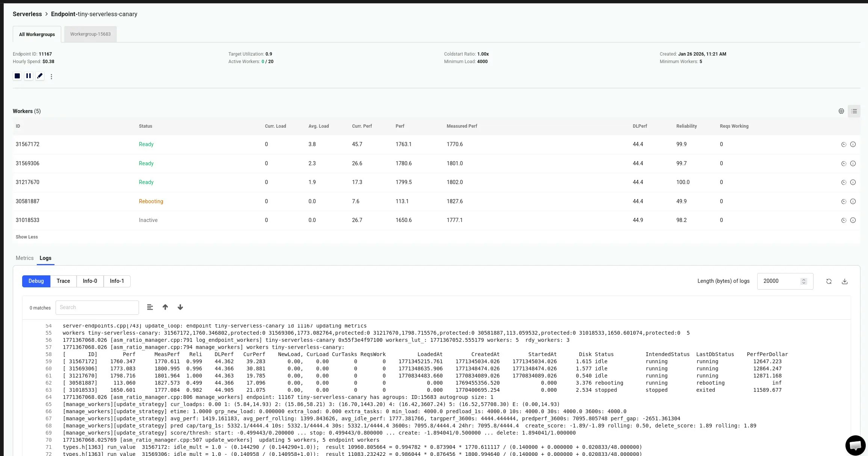Switch to list view in Workers panel
The width and height of the screenshot is (868, 456).
coord(854,111)
